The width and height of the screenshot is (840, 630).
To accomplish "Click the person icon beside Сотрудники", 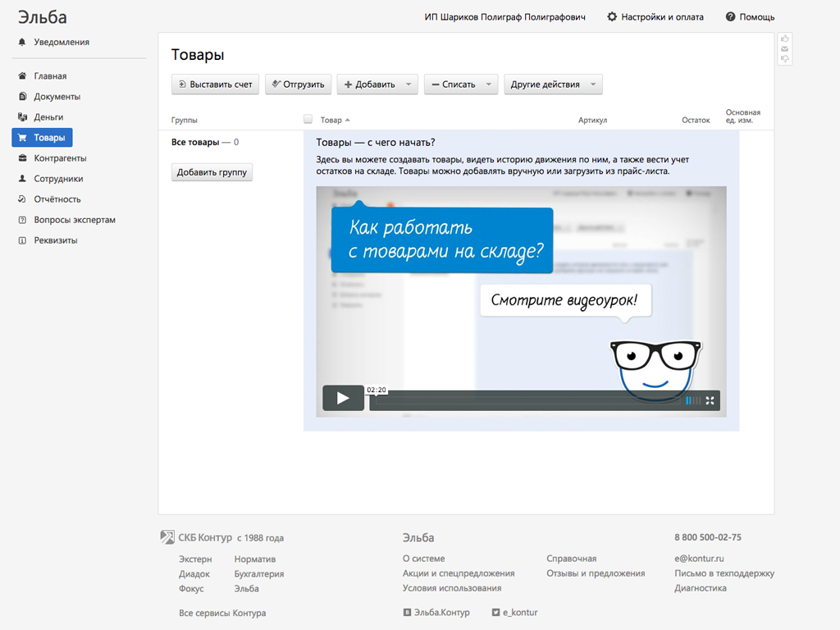I will [22, 178].
